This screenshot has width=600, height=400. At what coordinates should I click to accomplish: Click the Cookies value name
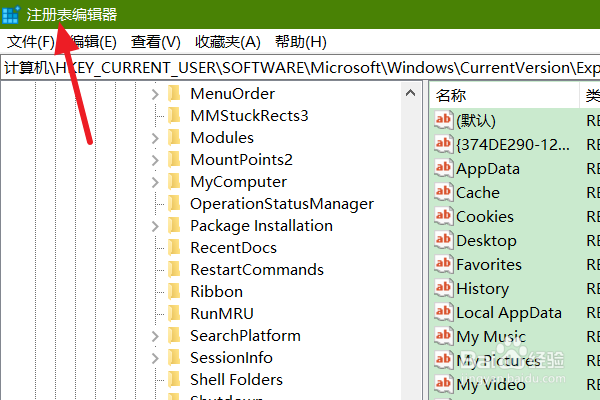[485, 217]
